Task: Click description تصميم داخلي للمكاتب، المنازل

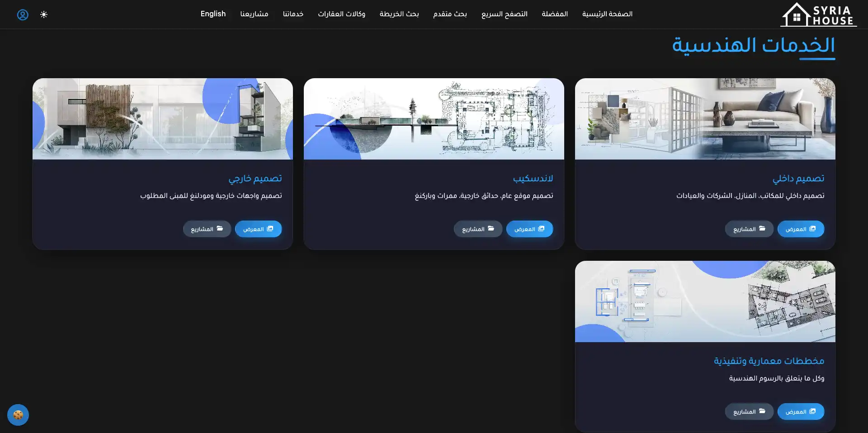Action: point(750,196)
